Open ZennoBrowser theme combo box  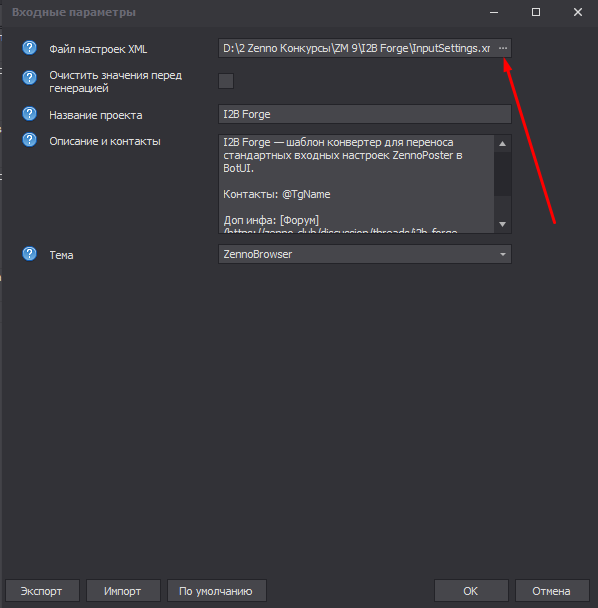pos(365,254)
